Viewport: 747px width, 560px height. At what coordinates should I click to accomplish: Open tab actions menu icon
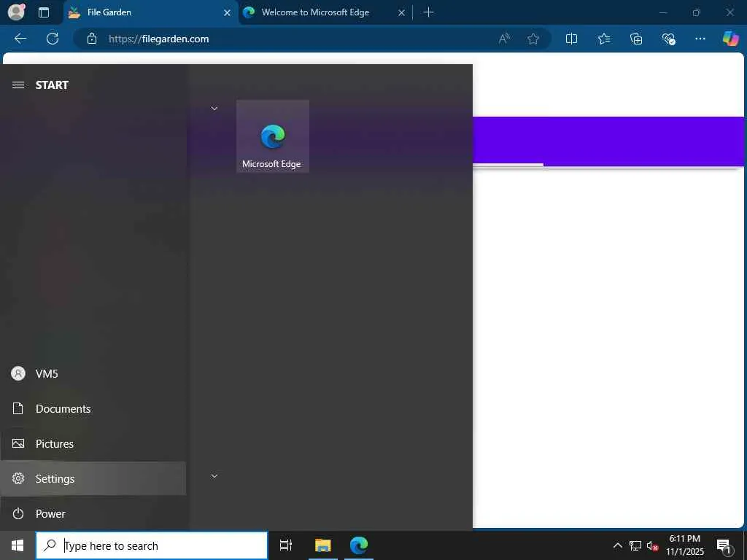point(43,12)
